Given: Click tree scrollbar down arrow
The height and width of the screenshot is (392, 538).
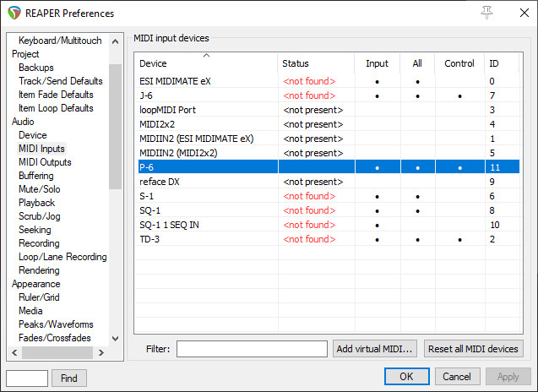Looking at the screenshot, I should (x=115, y=339).
